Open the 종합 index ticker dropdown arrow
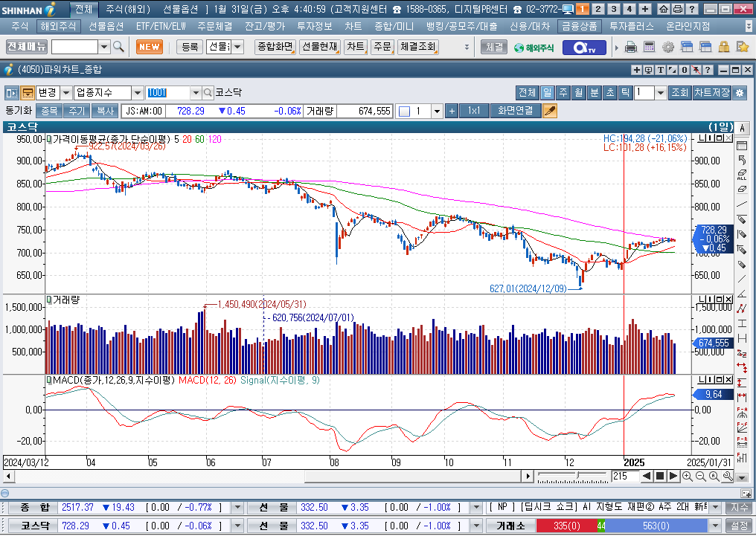 point(237,508)
